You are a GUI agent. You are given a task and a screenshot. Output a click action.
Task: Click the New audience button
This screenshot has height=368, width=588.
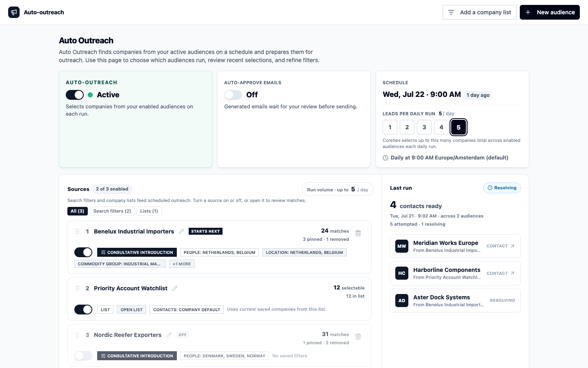pos(550,12)
